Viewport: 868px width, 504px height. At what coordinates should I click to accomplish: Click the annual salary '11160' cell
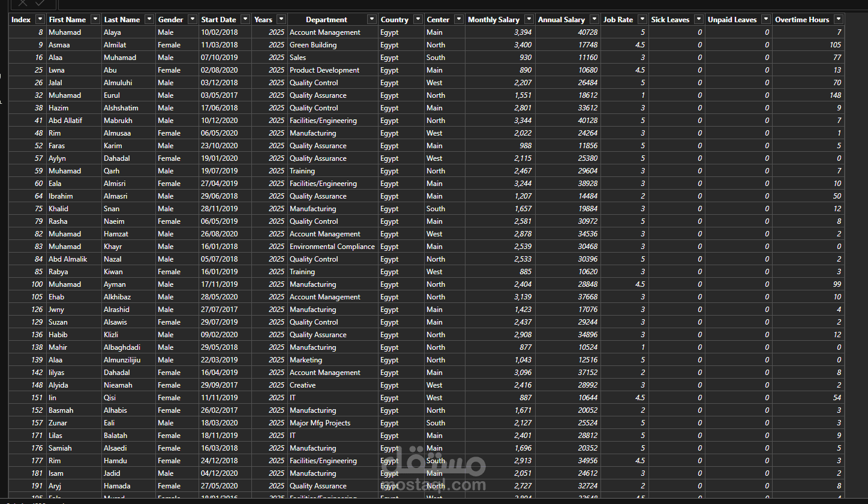pyautogui.click(x=567, y=58)
